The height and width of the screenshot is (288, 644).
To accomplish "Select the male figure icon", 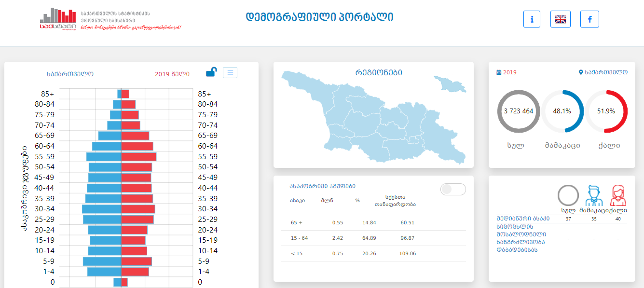I will pyautogui.click(x=594, y=196).
